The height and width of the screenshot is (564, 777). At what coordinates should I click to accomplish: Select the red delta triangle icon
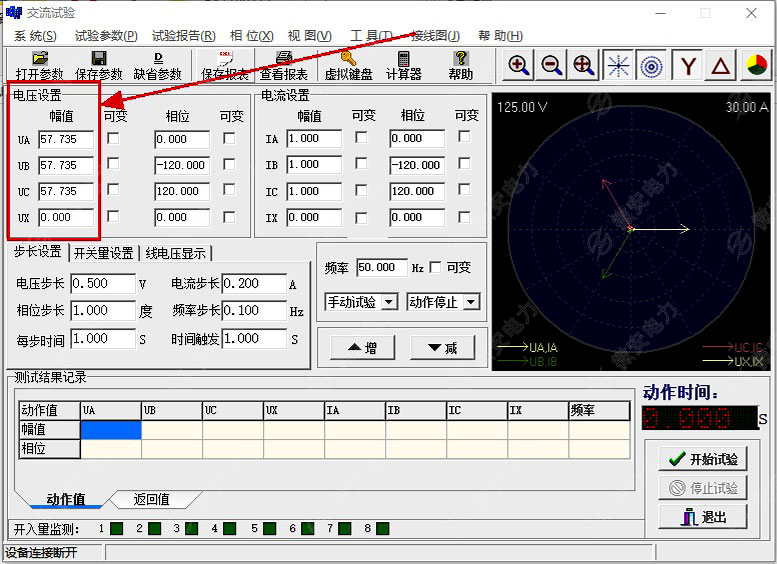click(x=721, y=66)
